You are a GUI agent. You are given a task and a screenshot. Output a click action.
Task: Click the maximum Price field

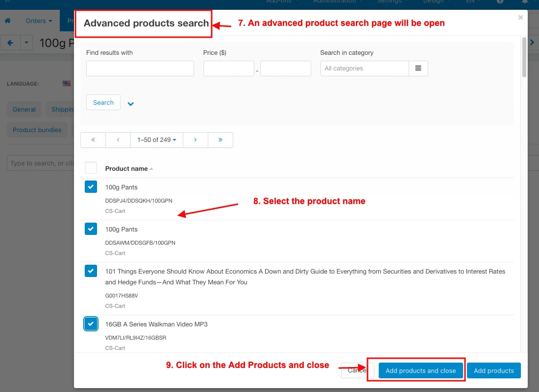click(x=285, y=69)
